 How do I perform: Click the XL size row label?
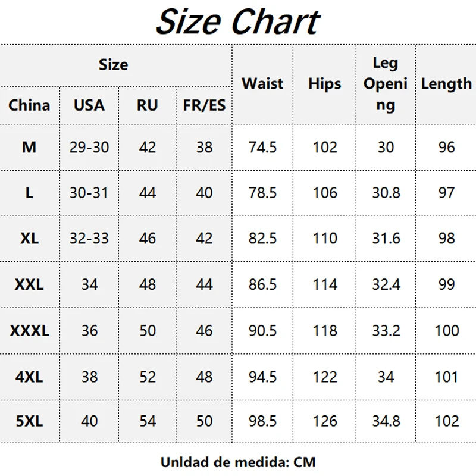click(x=29, y=238)
